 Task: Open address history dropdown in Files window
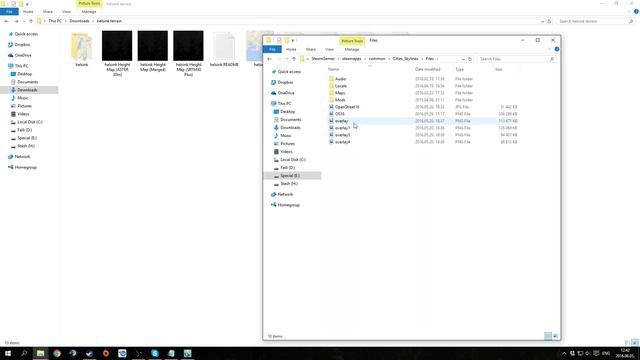point(463,59)
